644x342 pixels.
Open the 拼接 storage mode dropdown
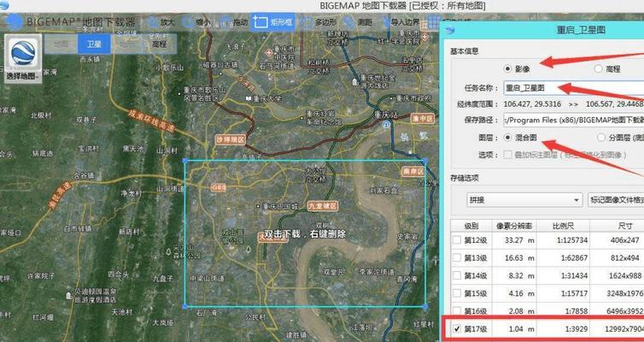[525, 200]
